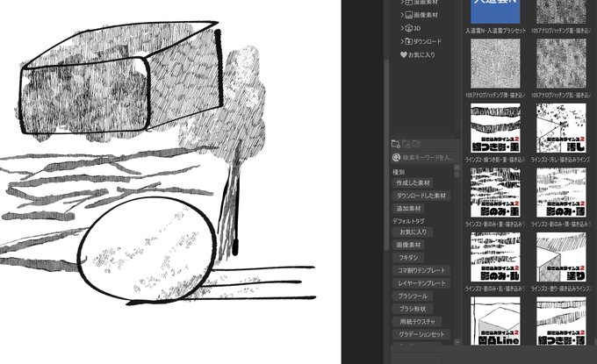
Task: Click the tag list scroll-down arrow
Action: click(x=457, y=342)
